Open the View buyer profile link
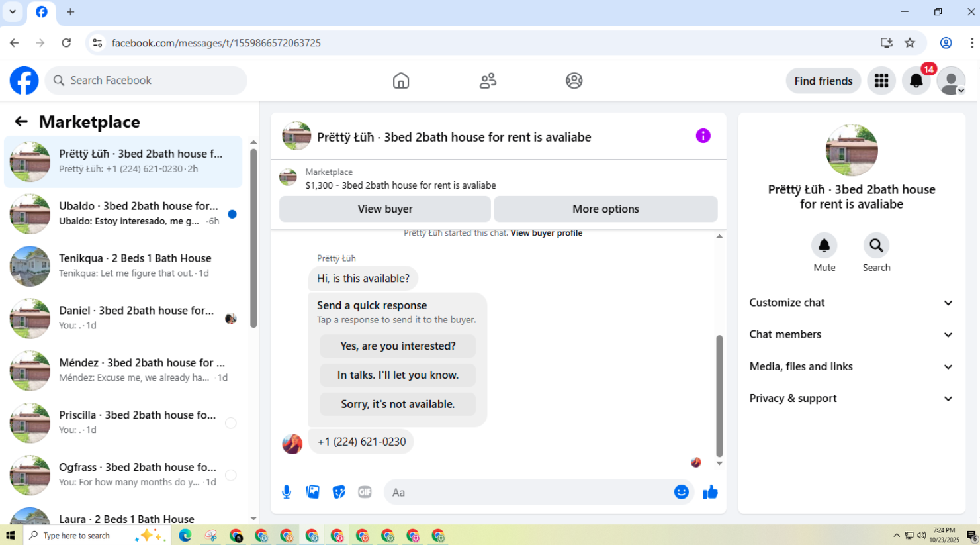The width and height of the screenshot is (980, 545). (547, 233)
